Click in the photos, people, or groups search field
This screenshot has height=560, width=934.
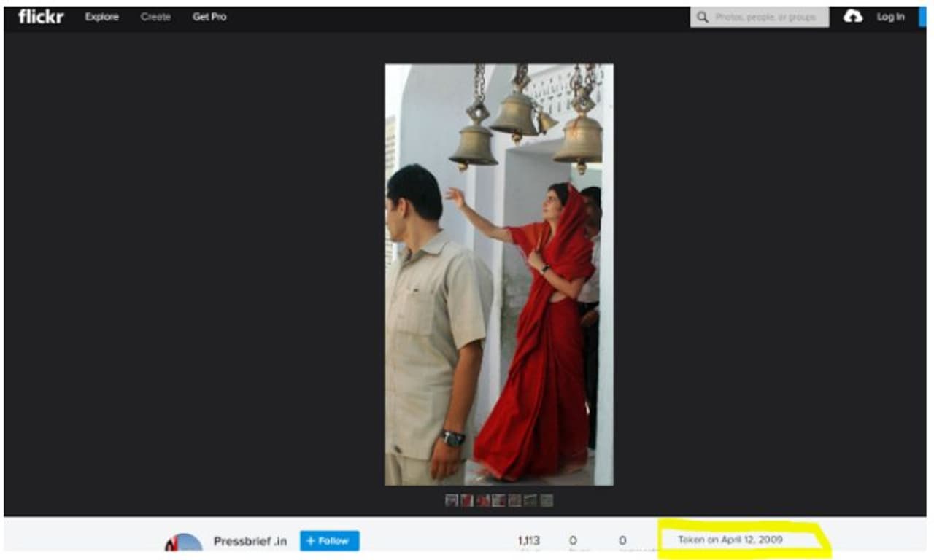(765, 17)
